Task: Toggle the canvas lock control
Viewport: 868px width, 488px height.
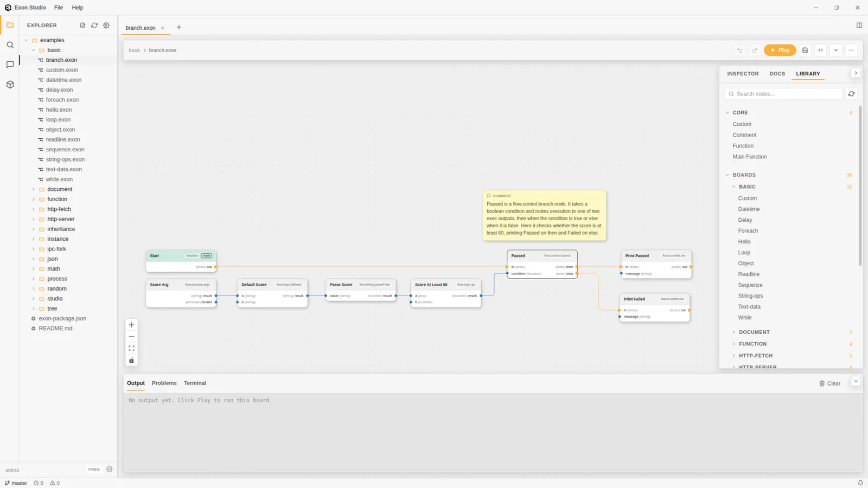Action: coord(131,361)
